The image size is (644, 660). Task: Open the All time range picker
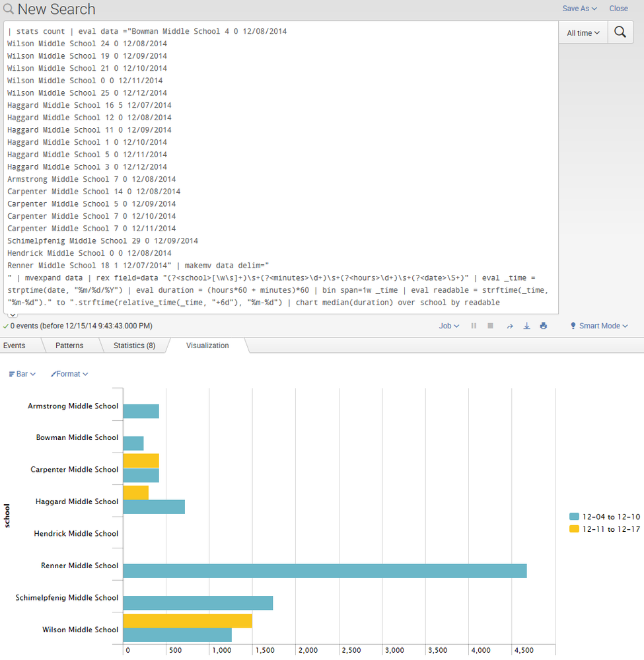[583, 32]
